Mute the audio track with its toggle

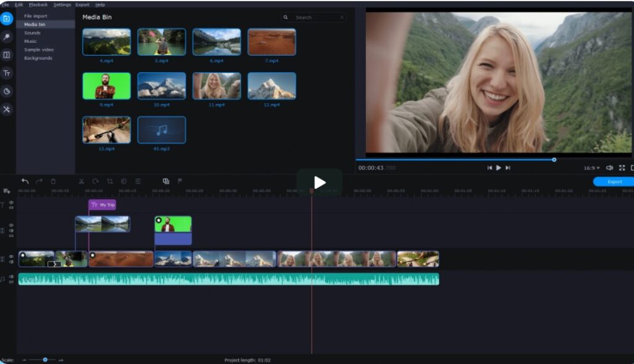(x=11, y=277)
